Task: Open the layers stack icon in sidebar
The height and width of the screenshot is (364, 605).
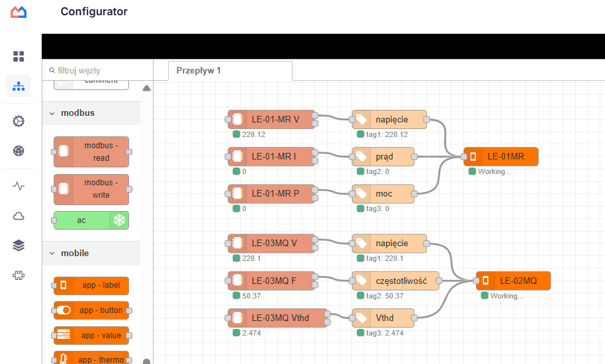Action: pos(19,246)
